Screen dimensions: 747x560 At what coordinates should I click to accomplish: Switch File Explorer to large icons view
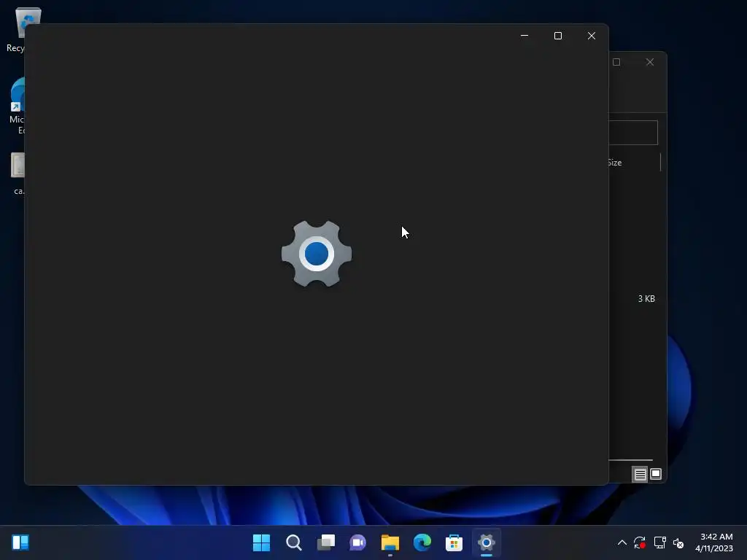[656, 474]
